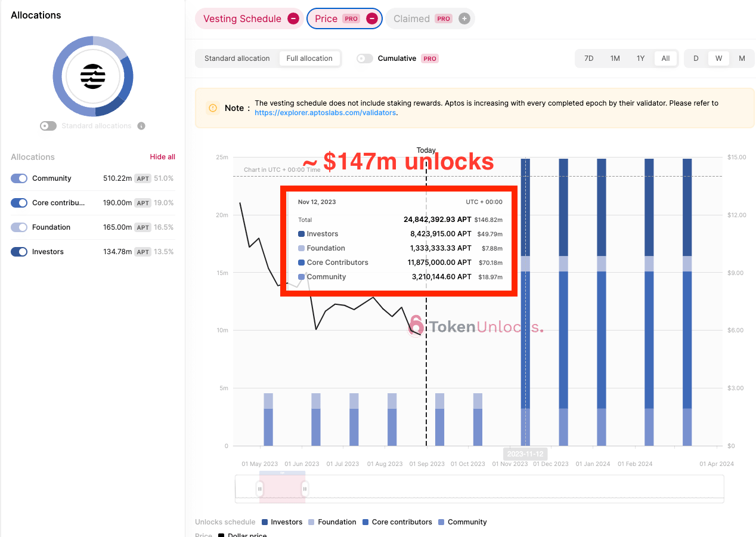Click the warning icon next to Note
Screen dimensions: 756x537
212,108
